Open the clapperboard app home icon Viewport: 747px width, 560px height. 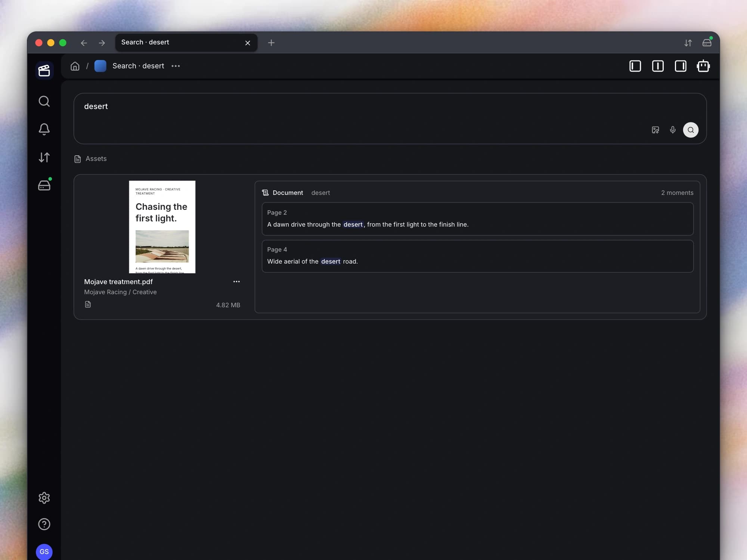point(44,70)
